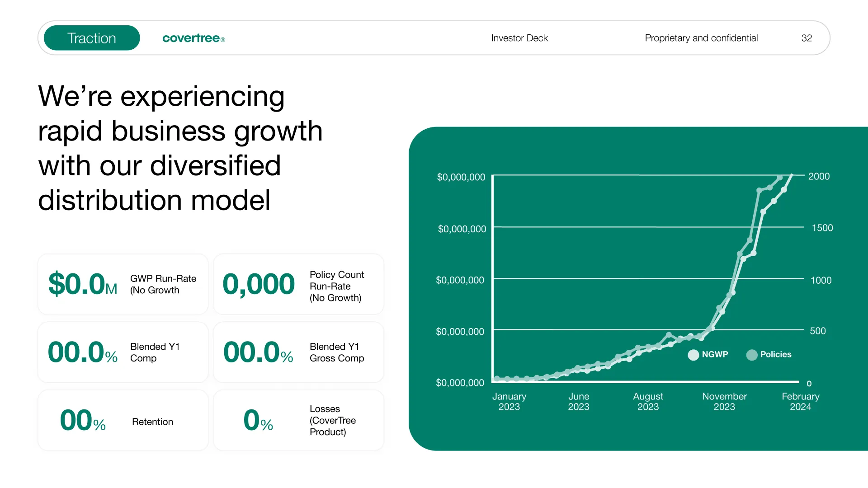Click the 2000 right axis label
The height and width of the screenshot is (488, 868).
(x=819, y=176)
